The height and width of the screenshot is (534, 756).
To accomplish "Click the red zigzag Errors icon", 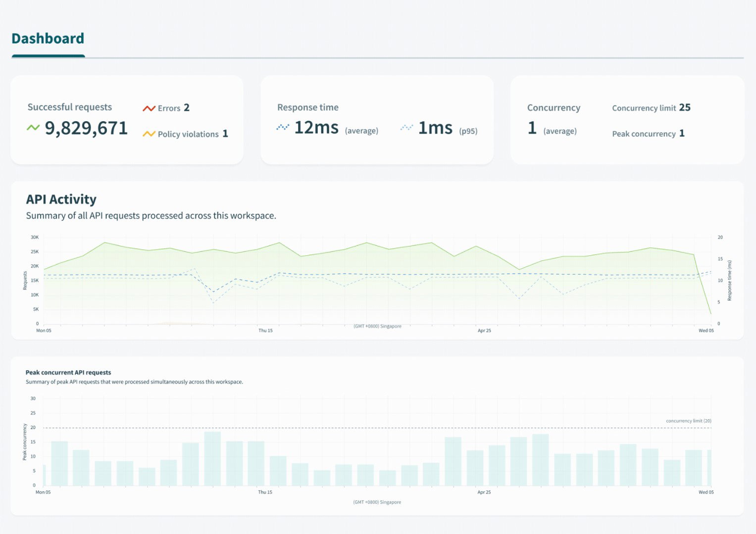I will click(149, 108).
